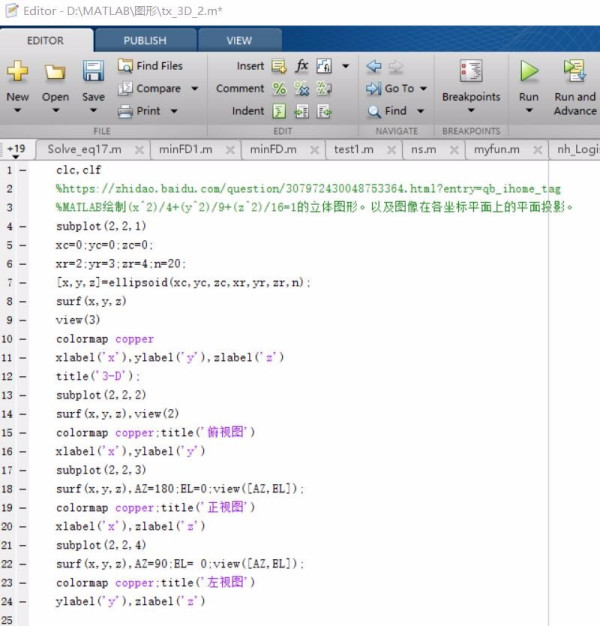
Task: Expand the Find dropdown arrow
Action: point(420,111)
